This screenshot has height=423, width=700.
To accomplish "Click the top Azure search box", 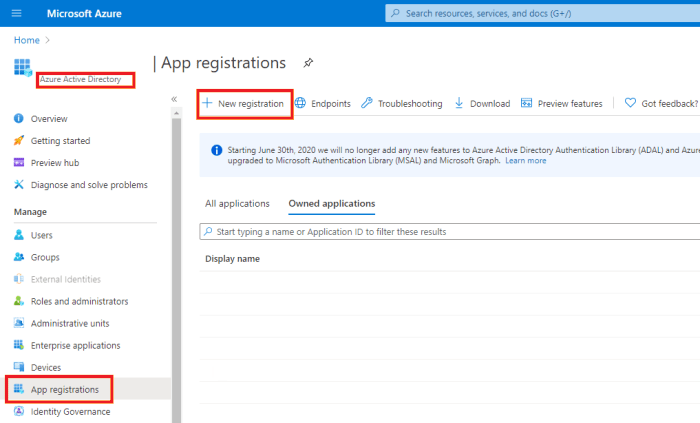I will [540, 13].
